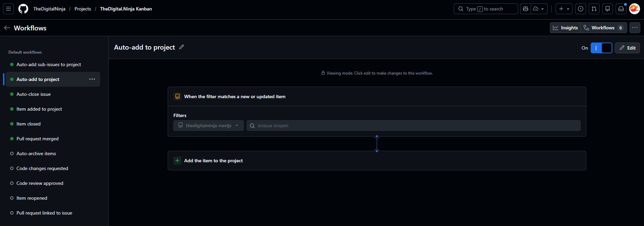Open the user avatar menu

635,9
